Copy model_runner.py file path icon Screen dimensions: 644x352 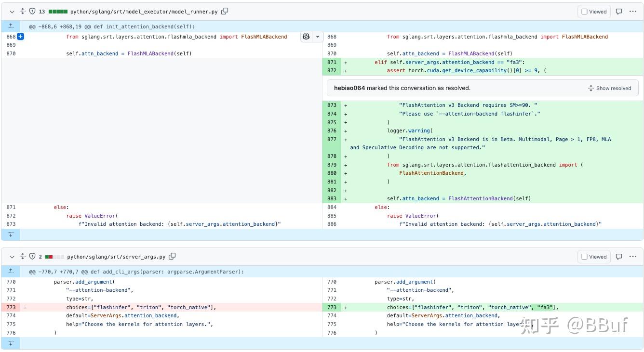click(225, 12)
